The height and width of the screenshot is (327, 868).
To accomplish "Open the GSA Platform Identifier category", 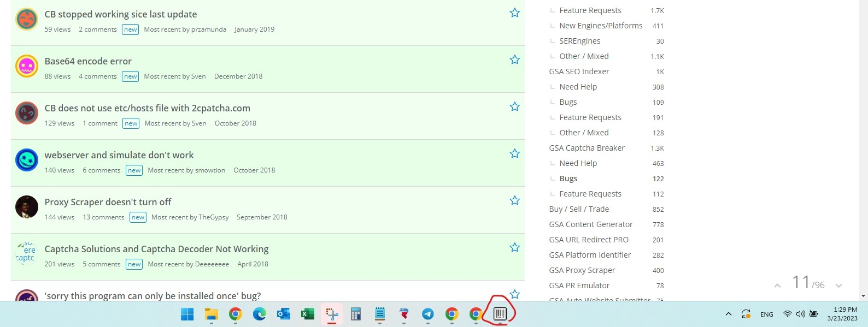I will point(590,255).
